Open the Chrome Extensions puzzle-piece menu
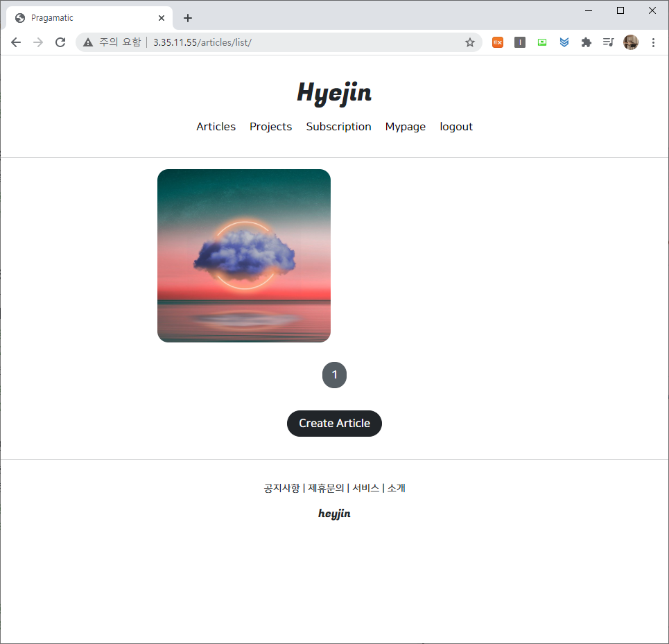Viewport: 669px width, 644px height. (587, 42)
